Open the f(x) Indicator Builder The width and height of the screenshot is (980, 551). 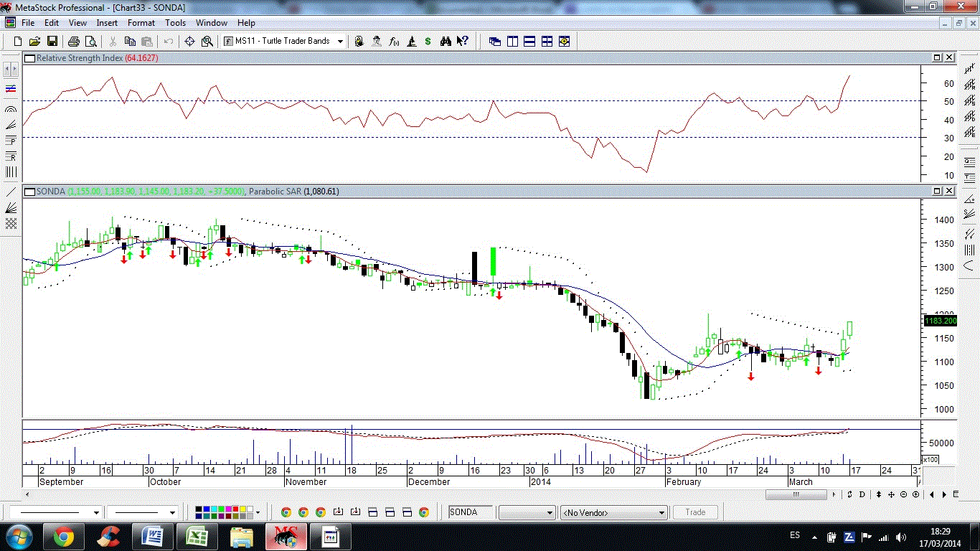tap(394, 42)
